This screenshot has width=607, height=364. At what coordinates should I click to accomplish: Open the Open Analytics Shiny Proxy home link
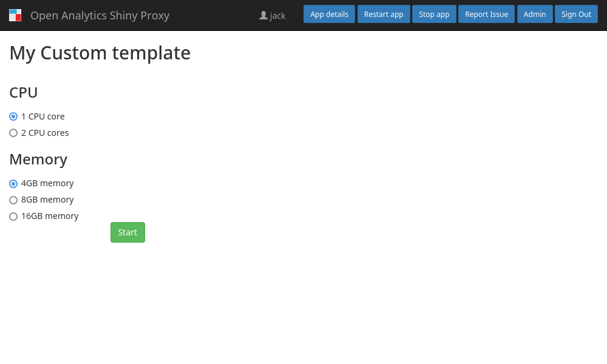[100, 16]
